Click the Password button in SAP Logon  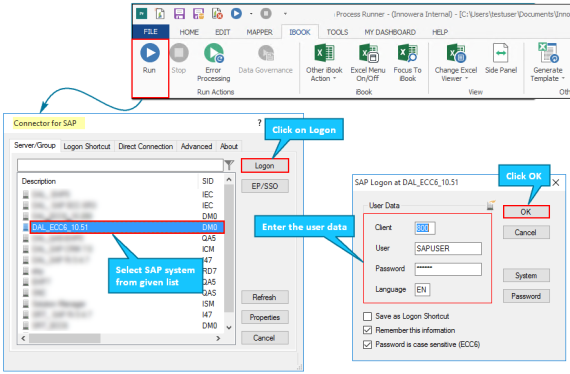click(526, 296)
